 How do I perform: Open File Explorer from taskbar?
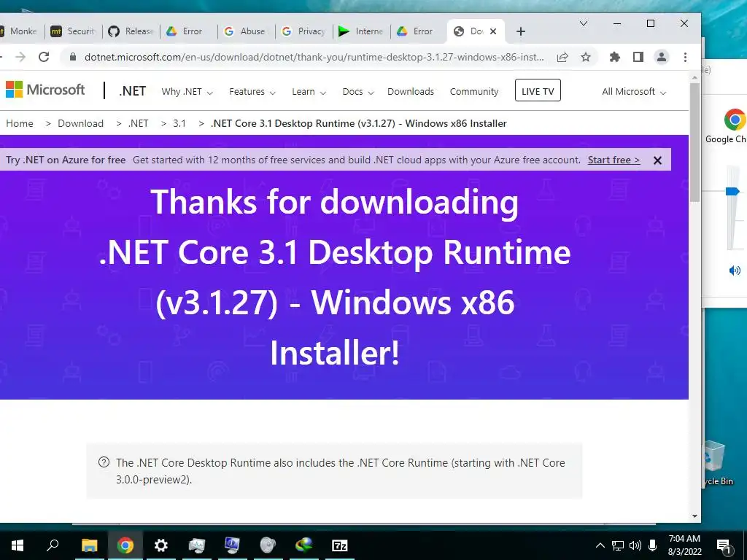(x=89, y=545)
